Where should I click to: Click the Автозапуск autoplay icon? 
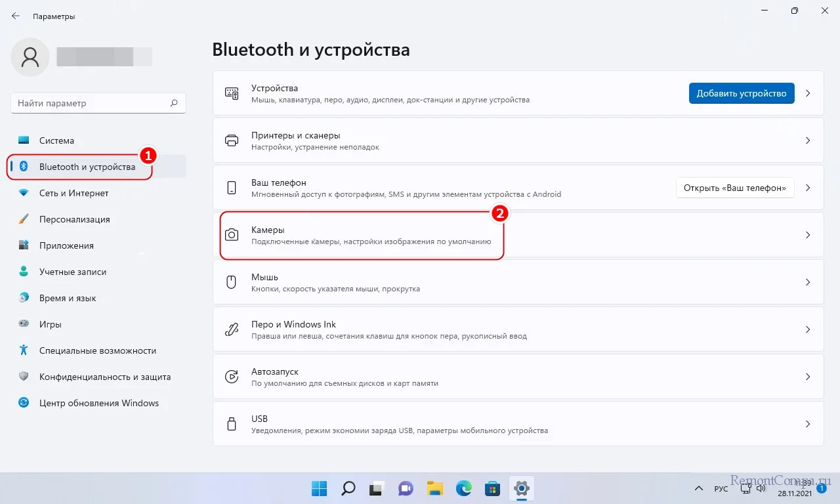232,377
